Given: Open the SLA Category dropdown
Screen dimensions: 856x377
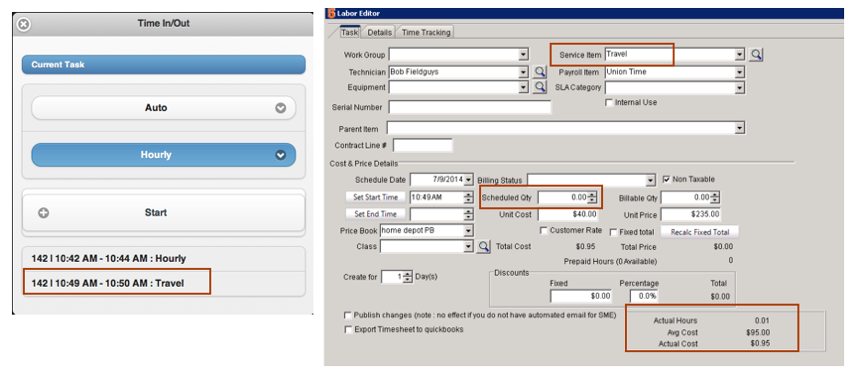Looking at the screenshot, I should (x=740, y=87).
